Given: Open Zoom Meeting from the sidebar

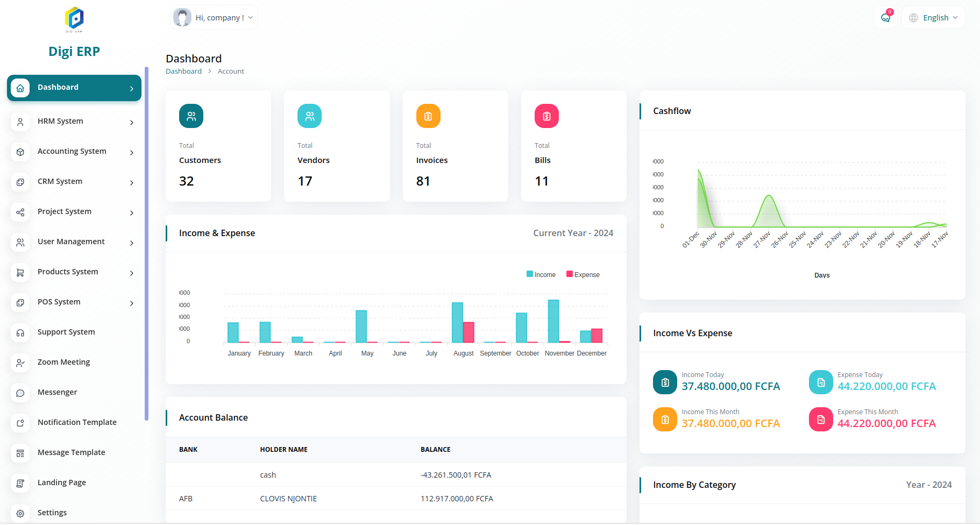Looking at the screenshot, I should coord(63,362).
